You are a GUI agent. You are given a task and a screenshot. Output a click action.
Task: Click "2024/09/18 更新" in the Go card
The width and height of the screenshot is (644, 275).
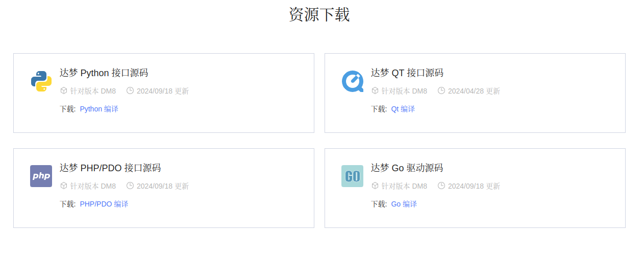point(474,186)
